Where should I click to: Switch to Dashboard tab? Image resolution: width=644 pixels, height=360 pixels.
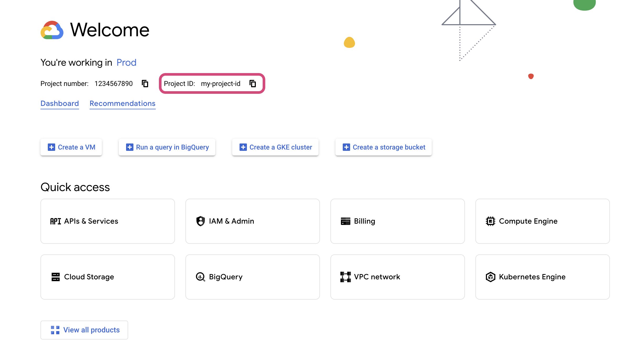click(59, 104)
